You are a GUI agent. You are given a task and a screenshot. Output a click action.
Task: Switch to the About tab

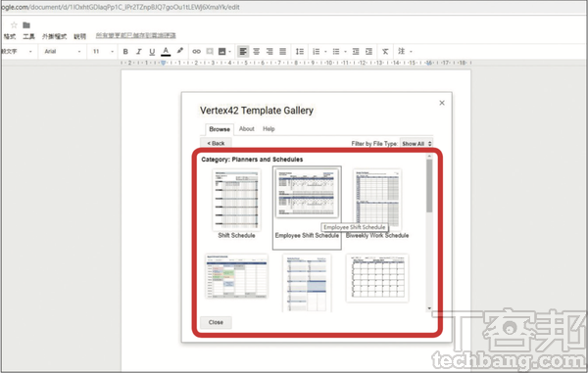pos(246,129)
